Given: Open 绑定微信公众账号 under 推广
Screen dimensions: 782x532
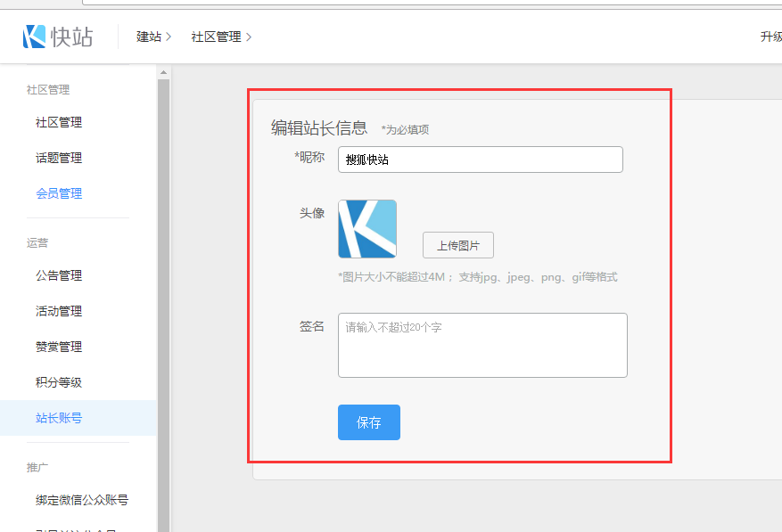Looking at the screenshot, I should coord(82,500).
